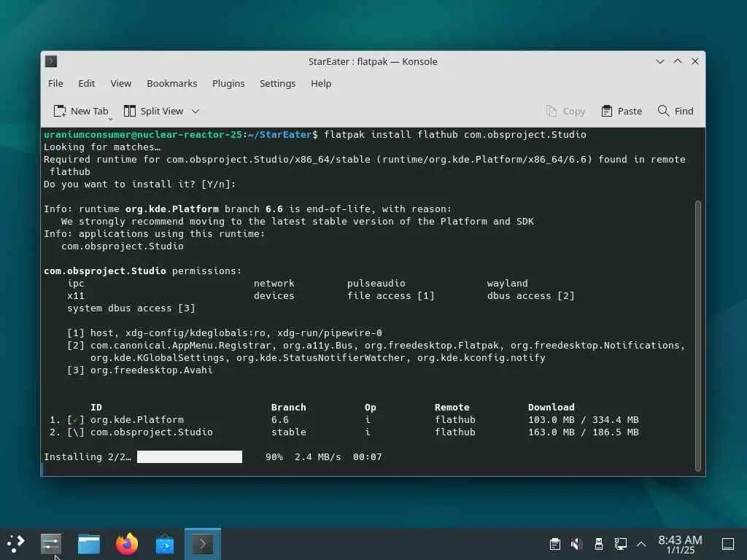Open the Bookmarks menu
This screenshot has width=747, height=560.
pyautogui.click(x=171, y=83)
